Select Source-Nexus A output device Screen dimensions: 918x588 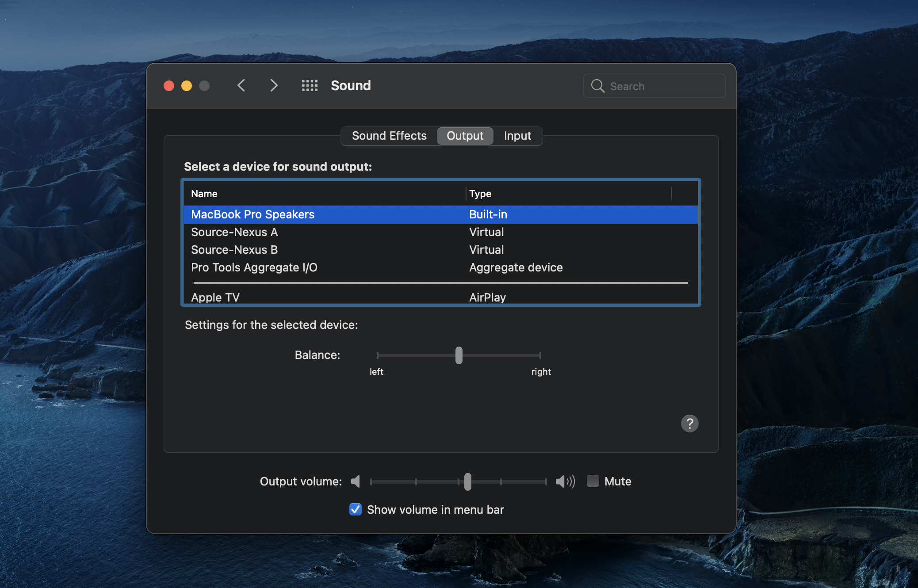(234, 232)
